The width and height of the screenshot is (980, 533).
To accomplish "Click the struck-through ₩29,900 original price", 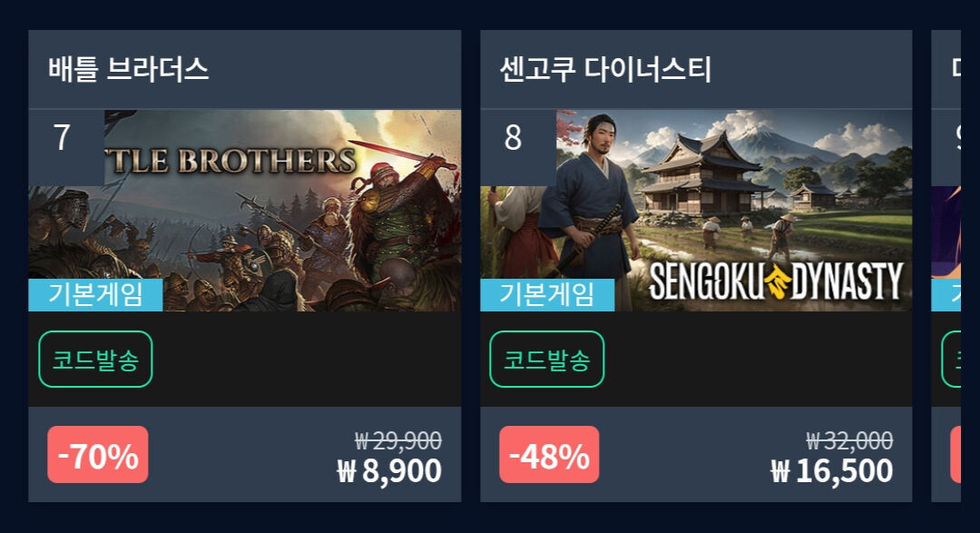I will (x=398, y=440).
